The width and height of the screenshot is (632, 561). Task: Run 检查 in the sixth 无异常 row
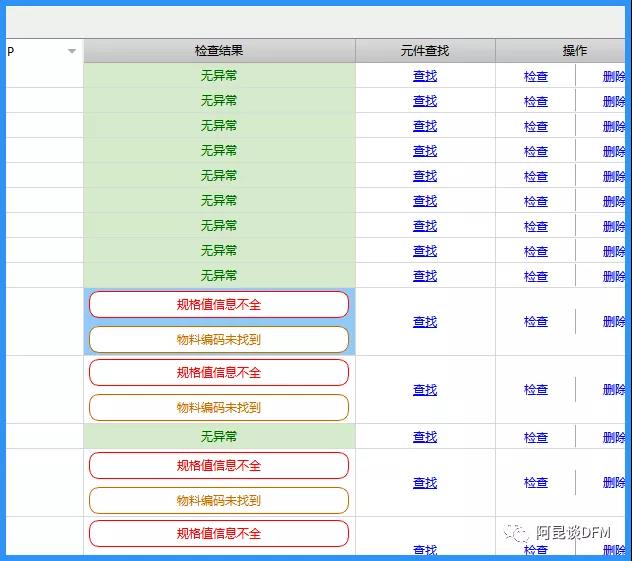coord(536,201)
